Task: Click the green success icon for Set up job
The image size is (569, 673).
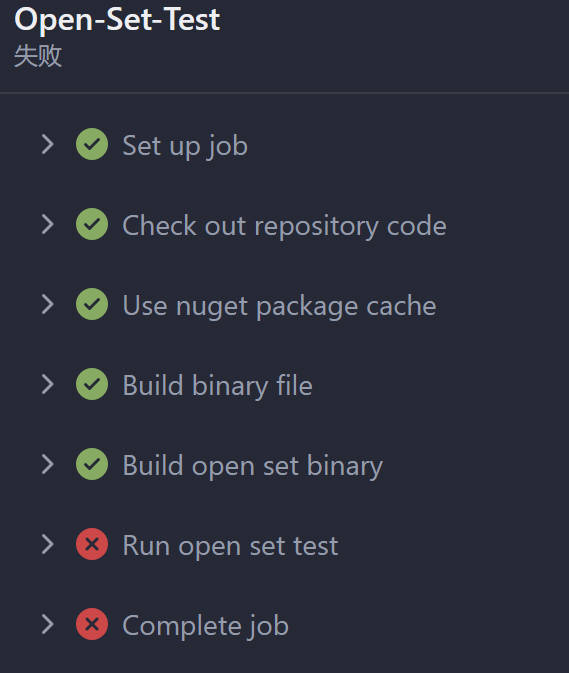Action: pyautogui.click(x=92, y=144)
